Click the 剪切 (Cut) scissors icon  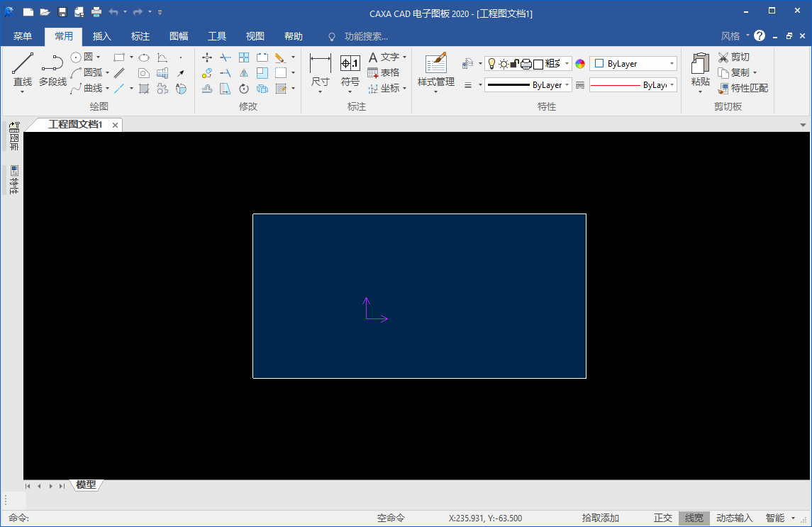723,57
